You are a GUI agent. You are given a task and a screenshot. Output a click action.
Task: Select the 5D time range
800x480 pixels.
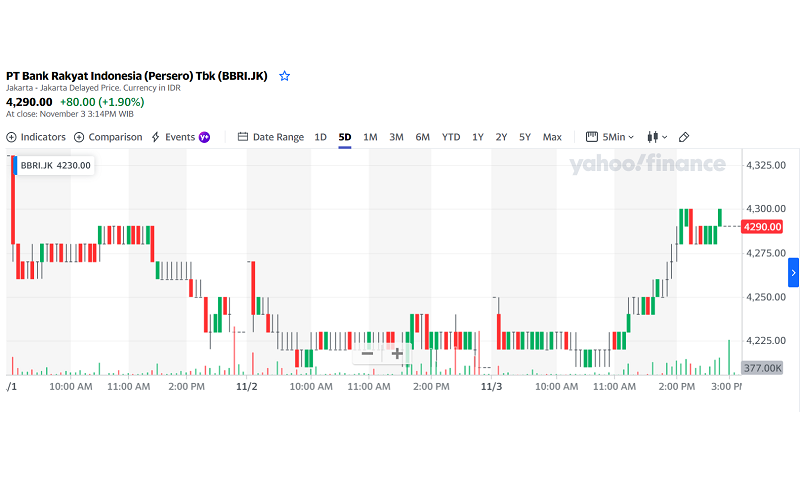click(345, 137)
